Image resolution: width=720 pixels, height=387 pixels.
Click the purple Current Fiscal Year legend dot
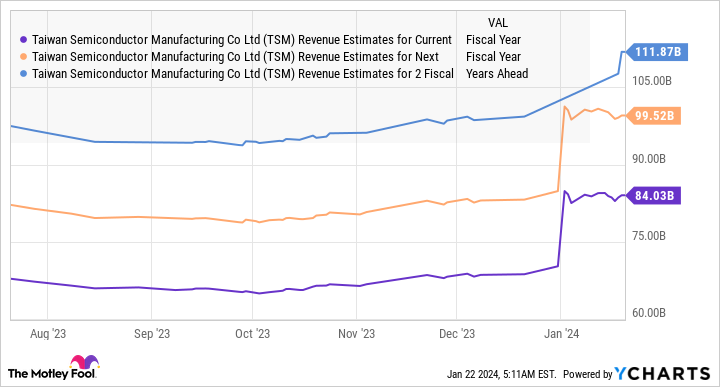click(x=24, y=40)
